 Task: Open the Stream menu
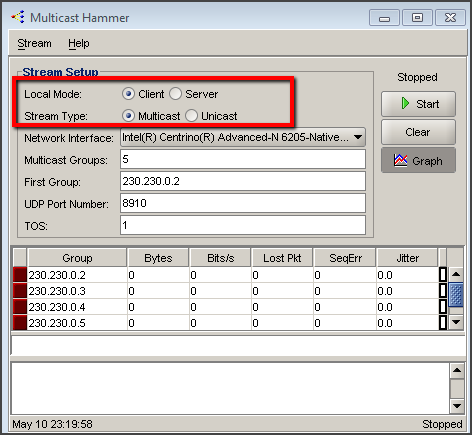click(x=34, y=43)
